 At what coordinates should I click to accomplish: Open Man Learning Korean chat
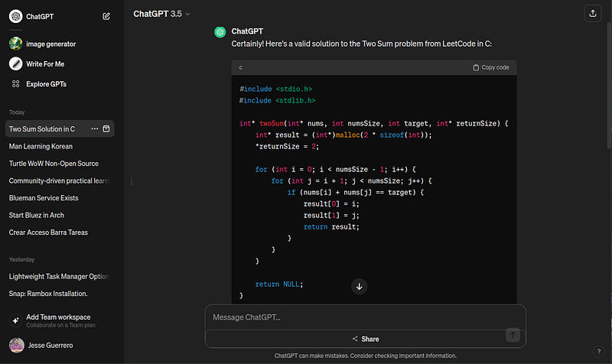point(60,146)
